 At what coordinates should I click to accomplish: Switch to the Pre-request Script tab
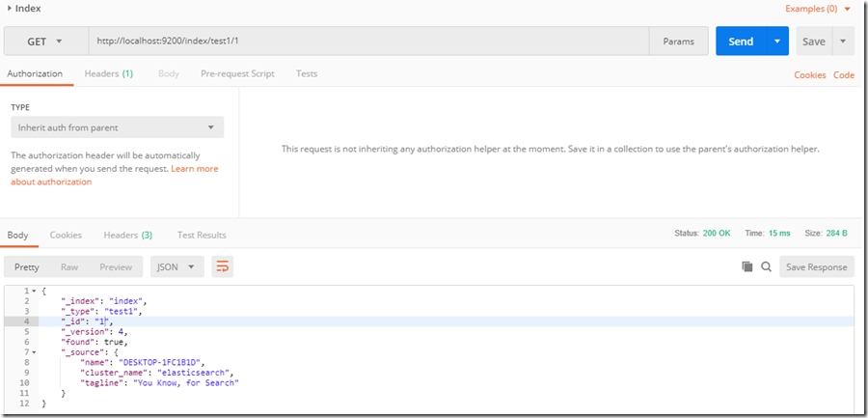pyautogui.click(x=237, y=73)
